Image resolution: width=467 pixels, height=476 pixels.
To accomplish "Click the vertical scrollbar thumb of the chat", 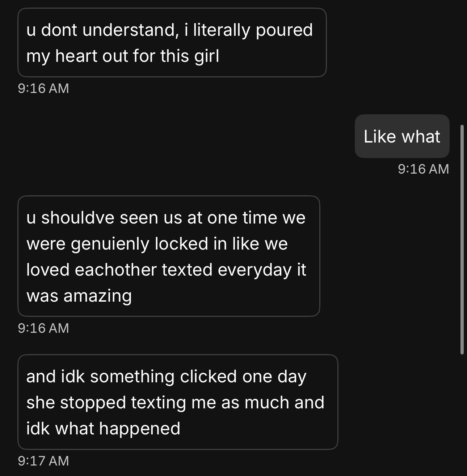I will click(462, 239).
